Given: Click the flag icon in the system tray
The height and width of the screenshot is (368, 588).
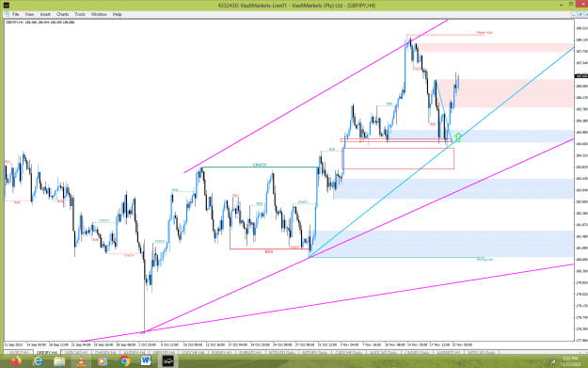Looking at the screenshot, I should pyautogui.click(x=552, y=361).
